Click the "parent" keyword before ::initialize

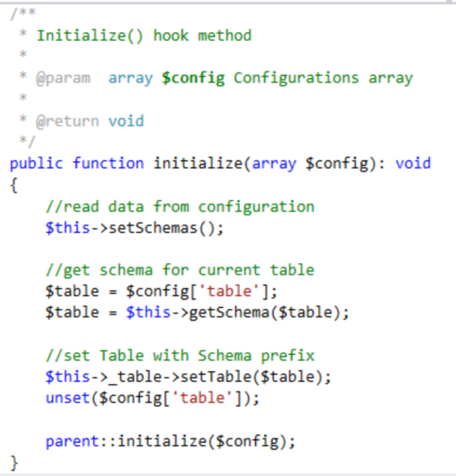(72, 441)
